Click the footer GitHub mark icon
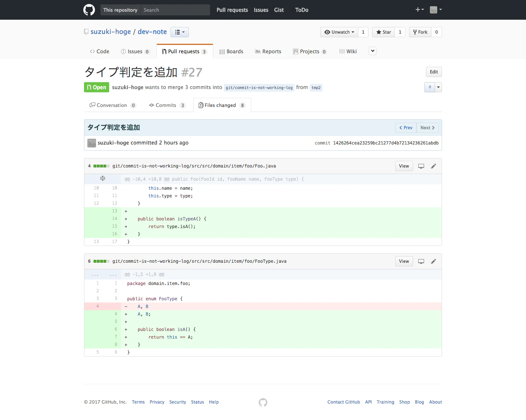 [x=263, y=402]
